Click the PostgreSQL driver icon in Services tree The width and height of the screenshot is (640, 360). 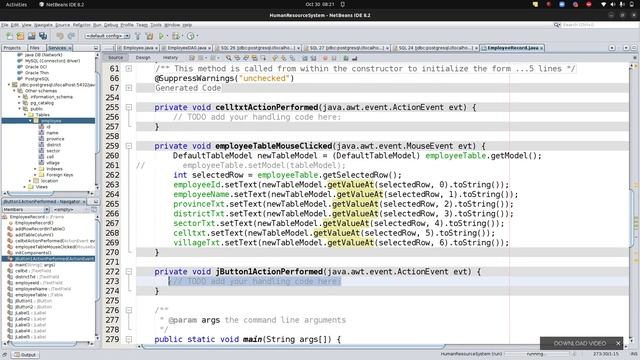click(20, 79)
